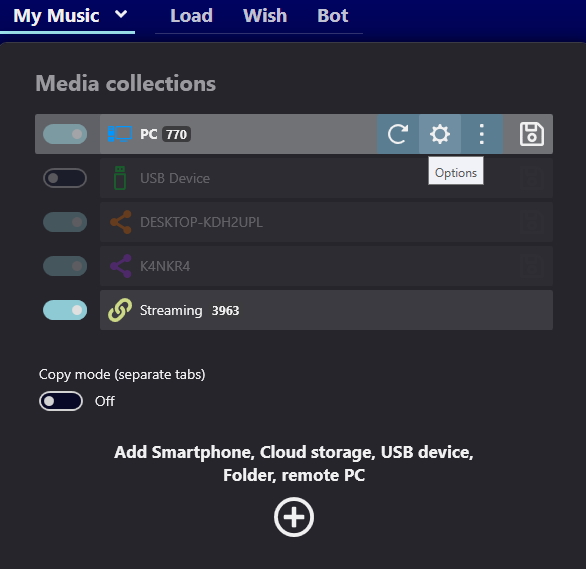Open the PC collection's gear Options

pyautogui.click(x=440, y=134)
